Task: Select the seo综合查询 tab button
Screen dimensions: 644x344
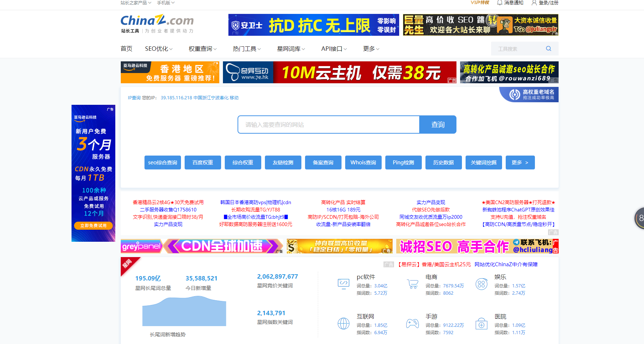Action: click(x=163, y=163)
